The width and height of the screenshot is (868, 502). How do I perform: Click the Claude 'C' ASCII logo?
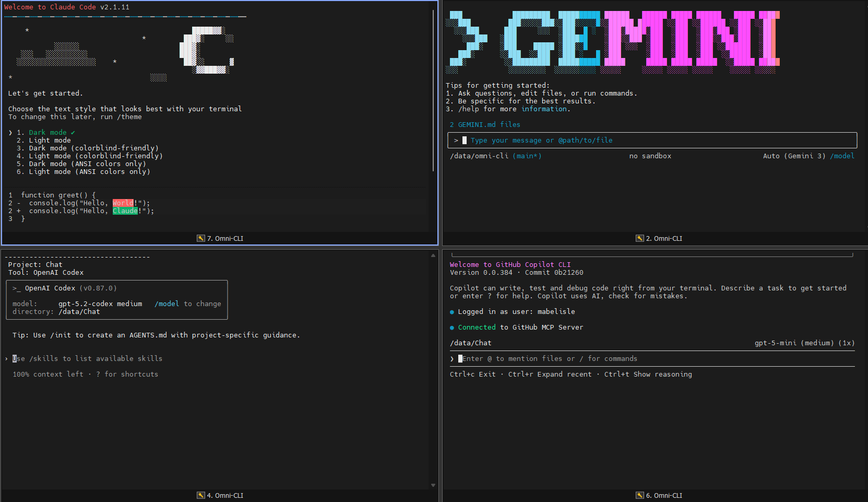pyautogui.click(x=207, y=50)
